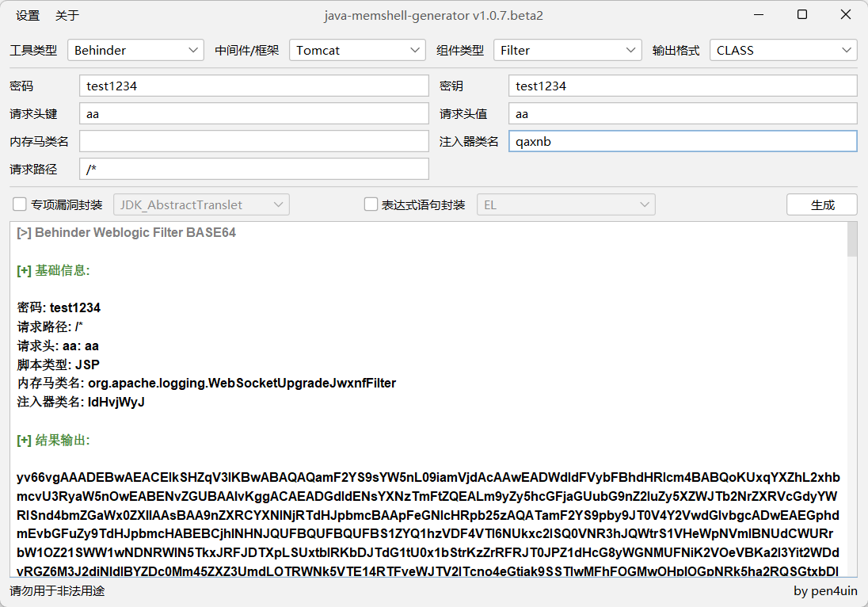
Task: Open the 工具类型 Behinder dropdown
Action: click(x=135, y=51)
